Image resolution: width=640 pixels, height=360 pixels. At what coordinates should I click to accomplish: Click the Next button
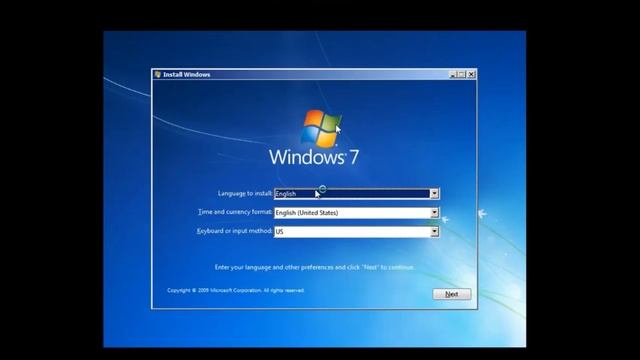(452, 294)
